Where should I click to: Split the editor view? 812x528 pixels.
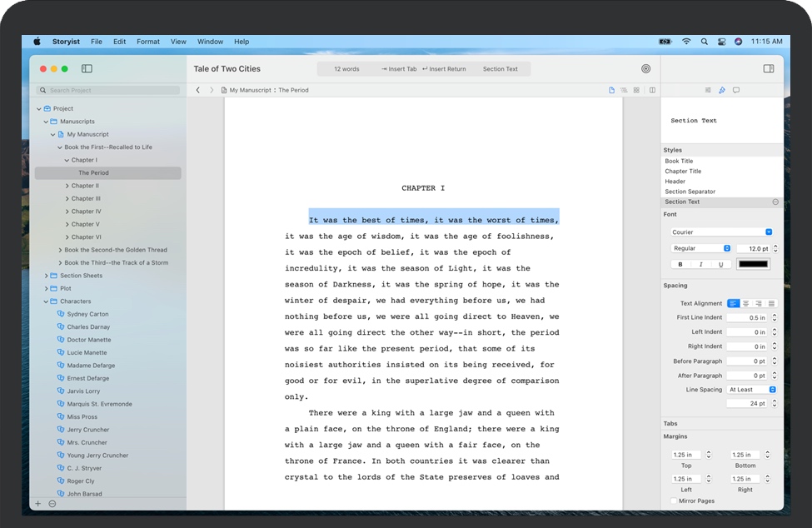click(x=652, y=90)
